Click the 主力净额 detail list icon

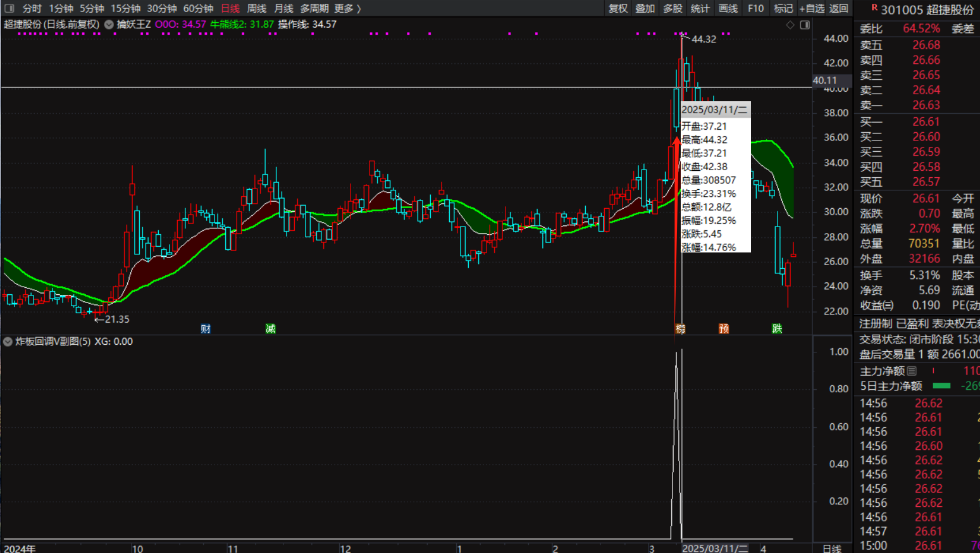912,371
